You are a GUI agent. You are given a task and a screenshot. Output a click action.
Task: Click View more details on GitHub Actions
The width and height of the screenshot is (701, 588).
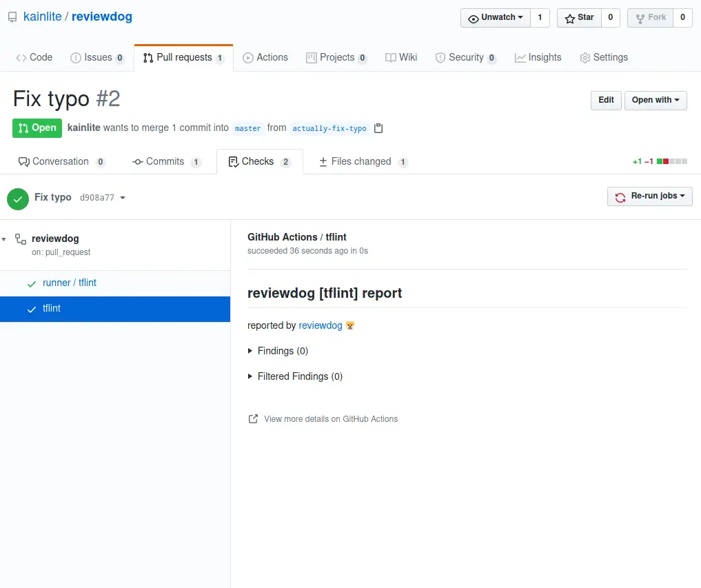pos(331,419)
